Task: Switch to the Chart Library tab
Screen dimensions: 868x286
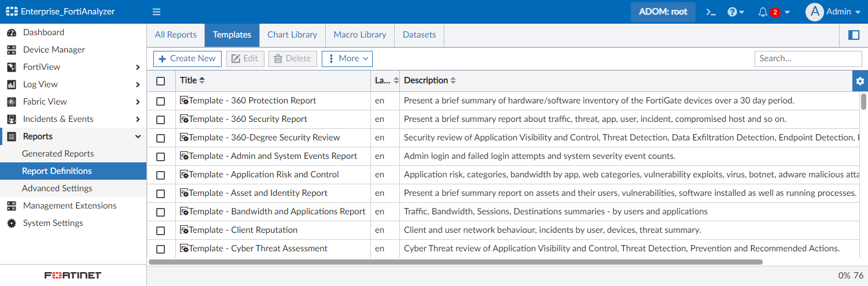Action: (292, 35)
